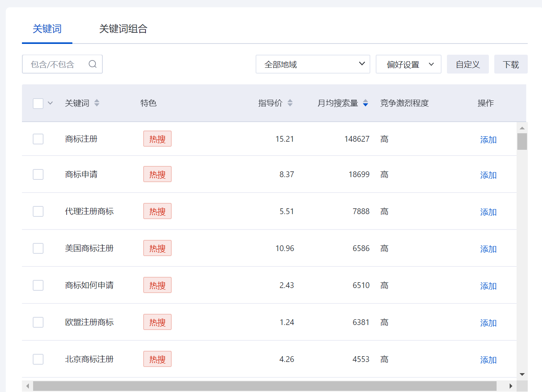Toggle the select-all header checkbox
Viewport: 542px width, 392px height.
click(38, 103)
